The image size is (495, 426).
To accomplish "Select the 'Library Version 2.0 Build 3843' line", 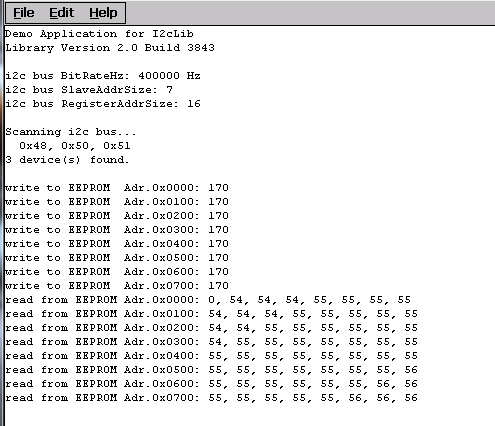I will [110, 48].
